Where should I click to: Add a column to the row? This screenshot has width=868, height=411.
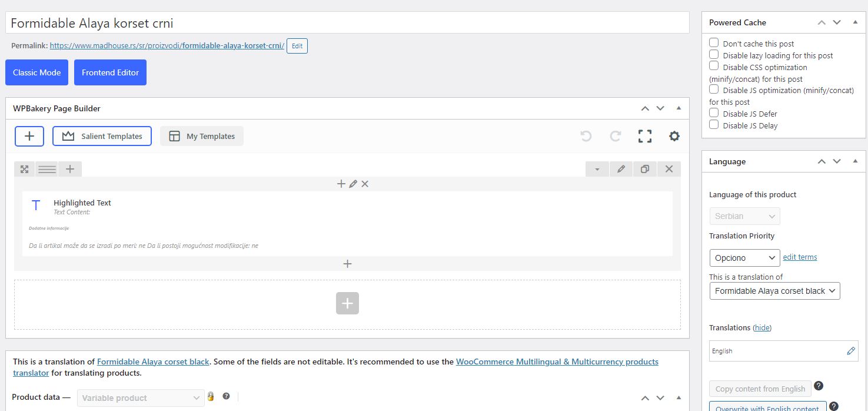pos(70,169)
